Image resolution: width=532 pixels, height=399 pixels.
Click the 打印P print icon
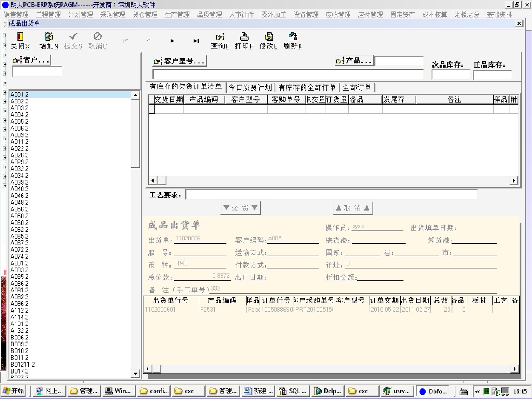pyautogui.click(x=244, y=41)
